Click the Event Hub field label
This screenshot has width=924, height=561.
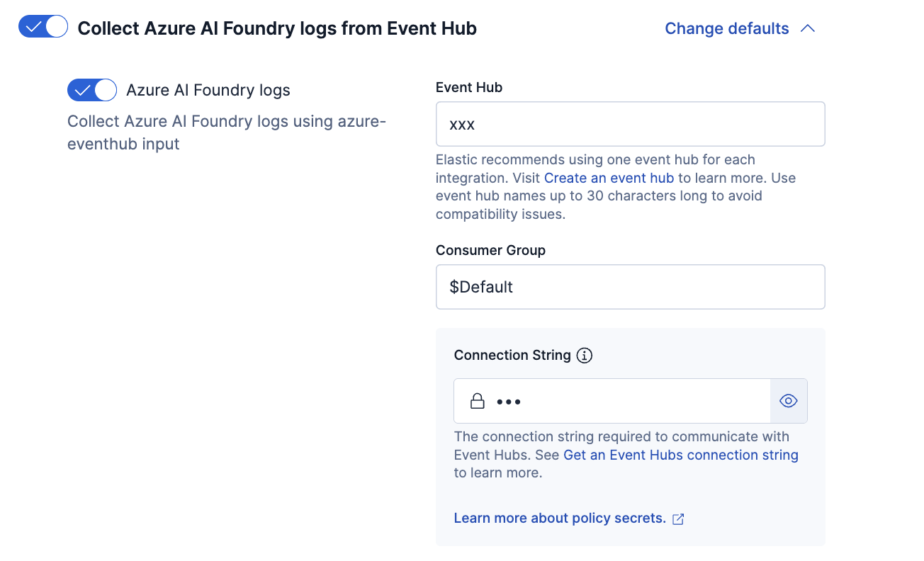click(469, 88)
